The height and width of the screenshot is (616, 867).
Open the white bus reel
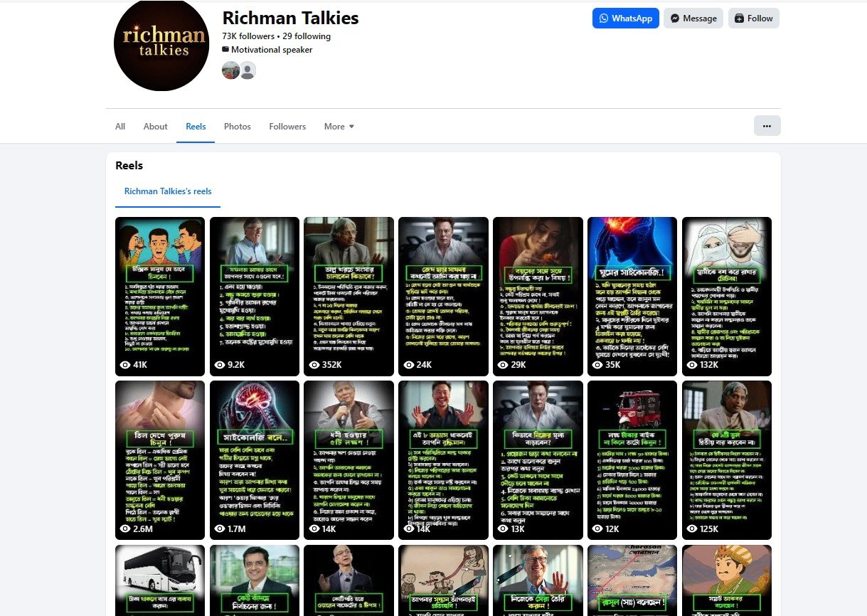pos(160,580)
